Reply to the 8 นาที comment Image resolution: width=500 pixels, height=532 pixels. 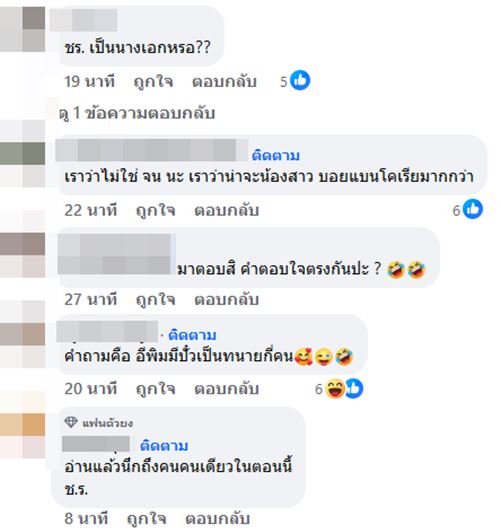point(217,519)
